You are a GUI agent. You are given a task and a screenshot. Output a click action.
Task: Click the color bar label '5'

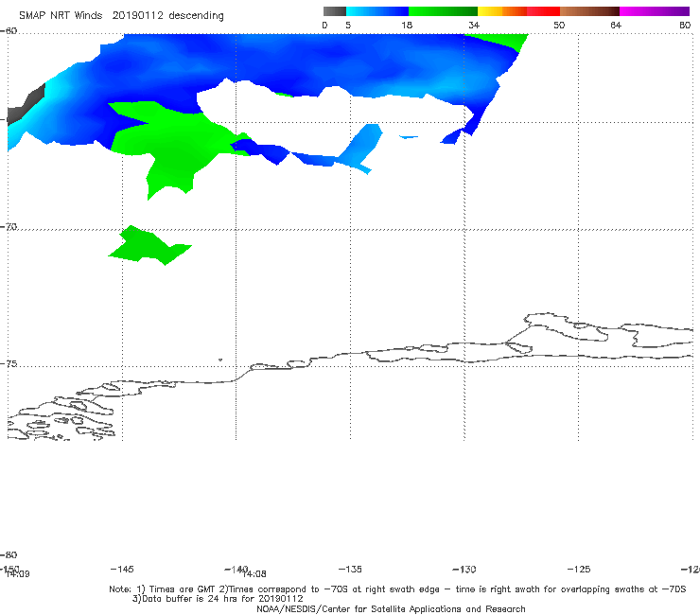348,25
